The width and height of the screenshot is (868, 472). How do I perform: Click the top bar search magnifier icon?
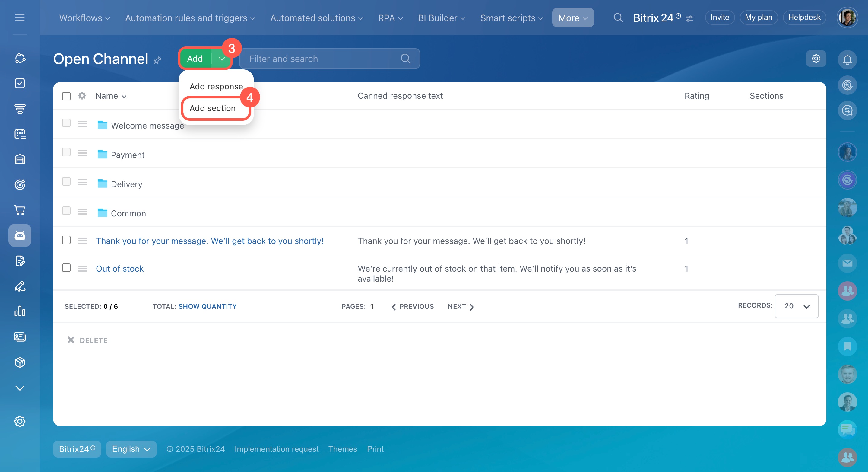pos(618,18)
